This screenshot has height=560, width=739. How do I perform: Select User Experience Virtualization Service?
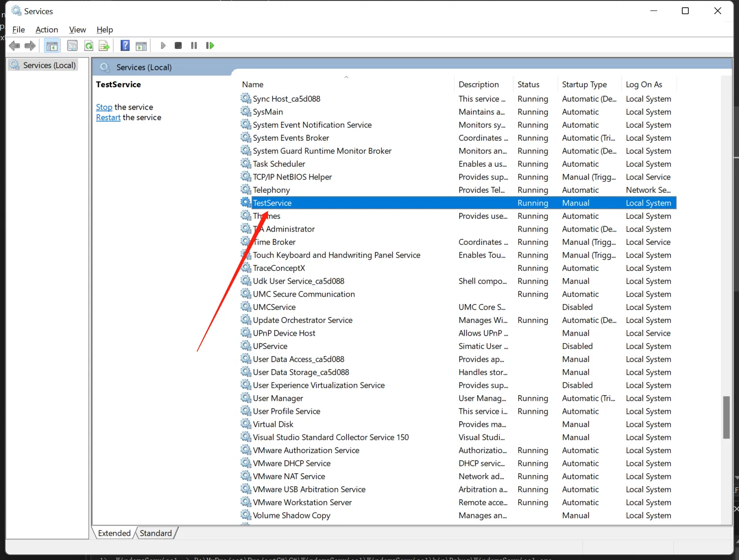click(458, 385)
